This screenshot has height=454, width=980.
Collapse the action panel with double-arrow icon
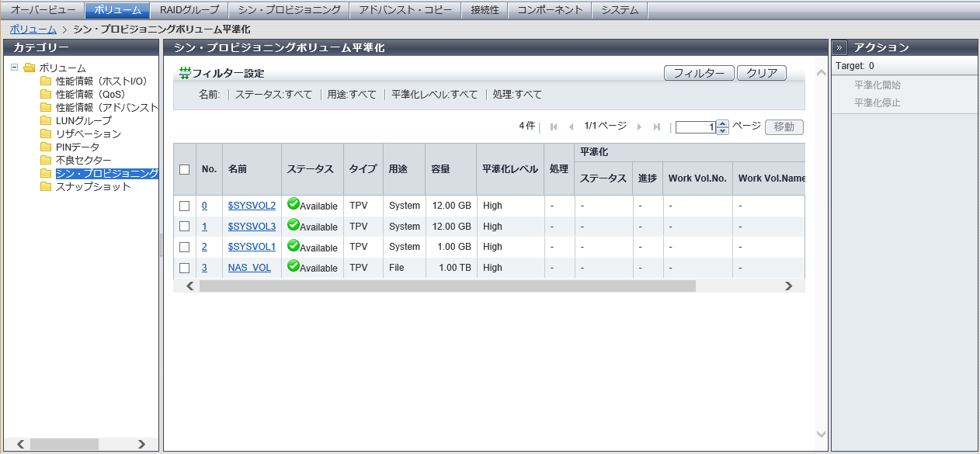[x=840, y=47]
